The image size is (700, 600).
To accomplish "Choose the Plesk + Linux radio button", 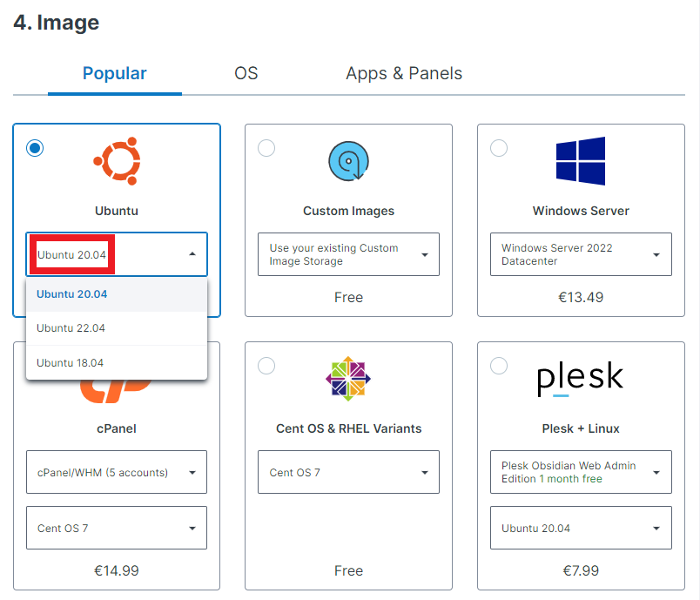I will tap(499, 366).
